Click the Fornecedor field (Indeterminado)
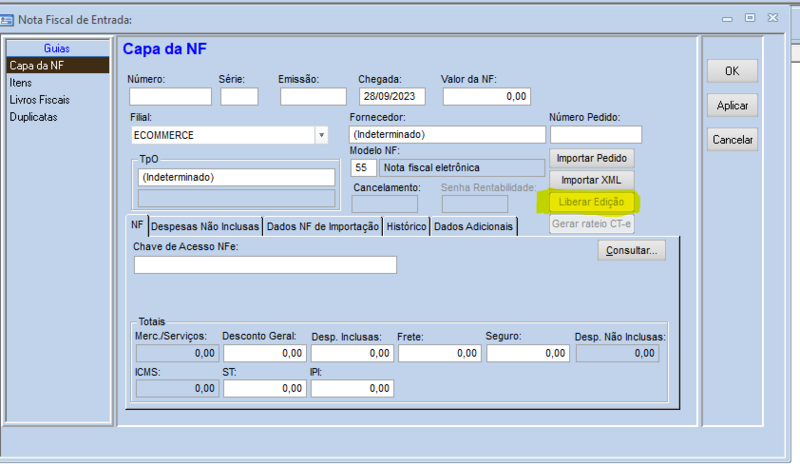The image size is (800, 466). (447, 135)
